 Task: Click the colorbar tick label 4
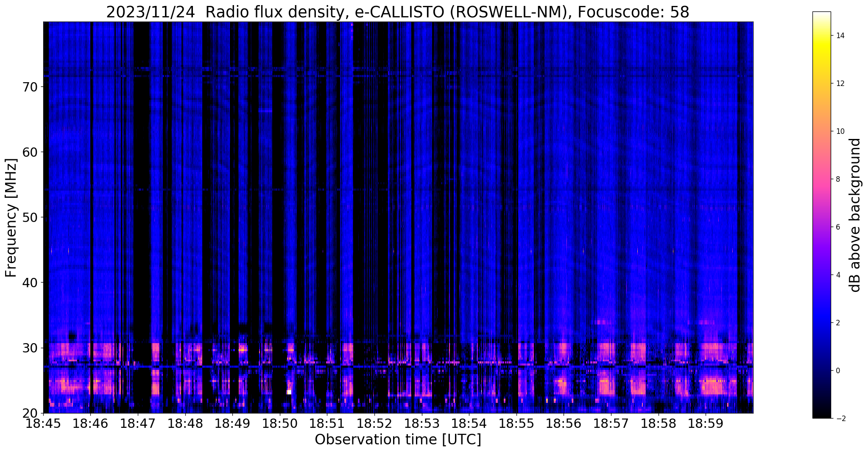837,275
